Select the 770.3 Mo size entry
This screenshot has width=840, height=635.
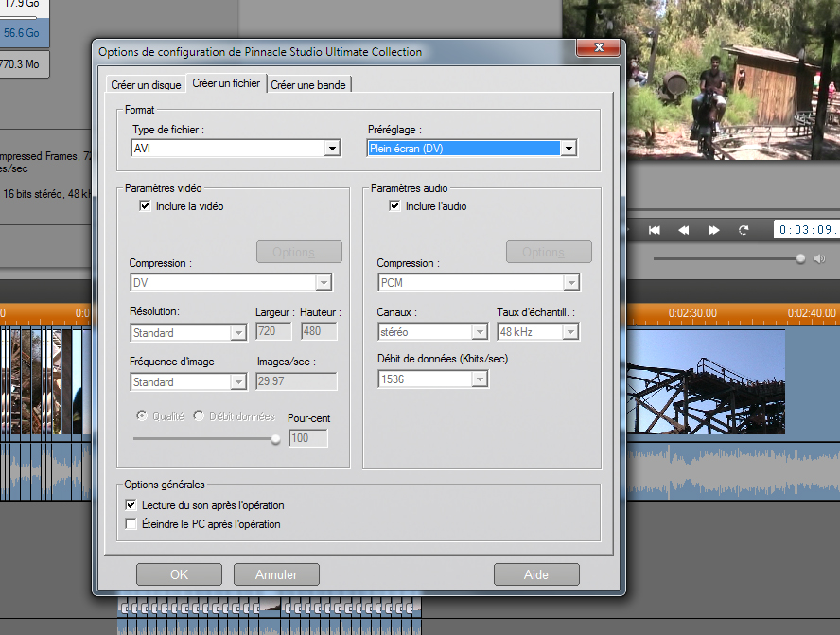point(24,64)
